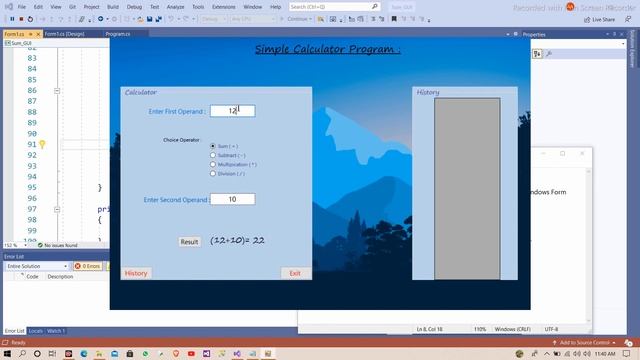
Task: Open the Debug menu
Action: pos(134,7)
